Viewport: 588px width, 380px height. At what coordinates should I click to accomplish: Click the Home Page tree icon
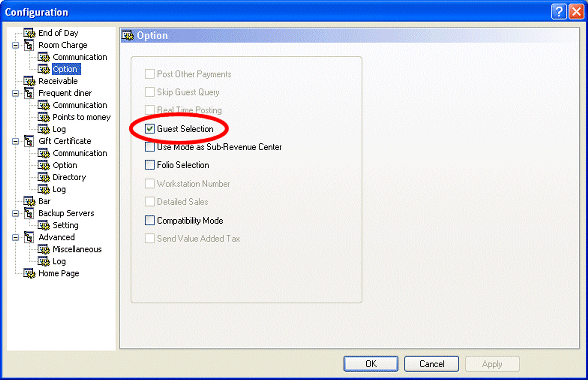29,273
